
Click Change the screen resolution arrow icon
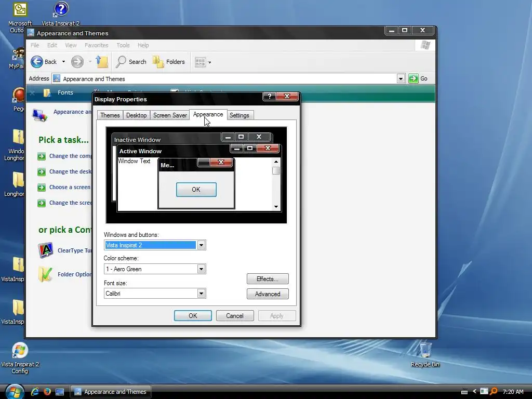(x=42, y=203)
